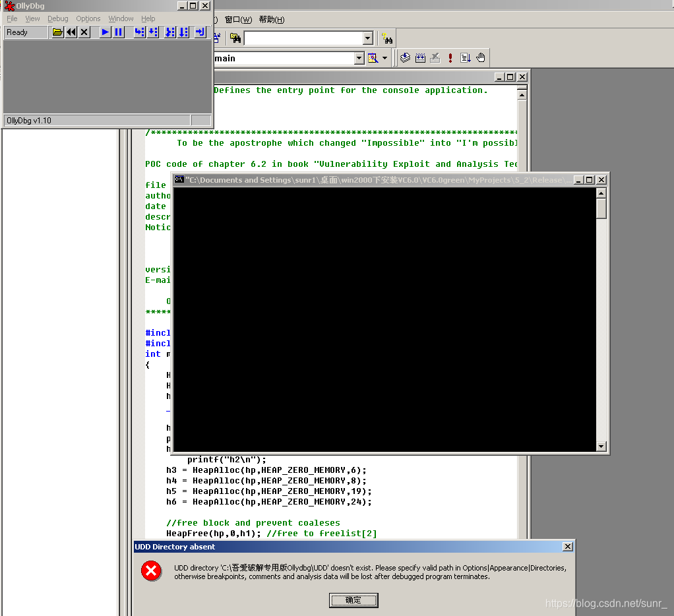Expand the find text combo box dropdown
This screenshot has height=616, width=674.
[x=367, y=38]
